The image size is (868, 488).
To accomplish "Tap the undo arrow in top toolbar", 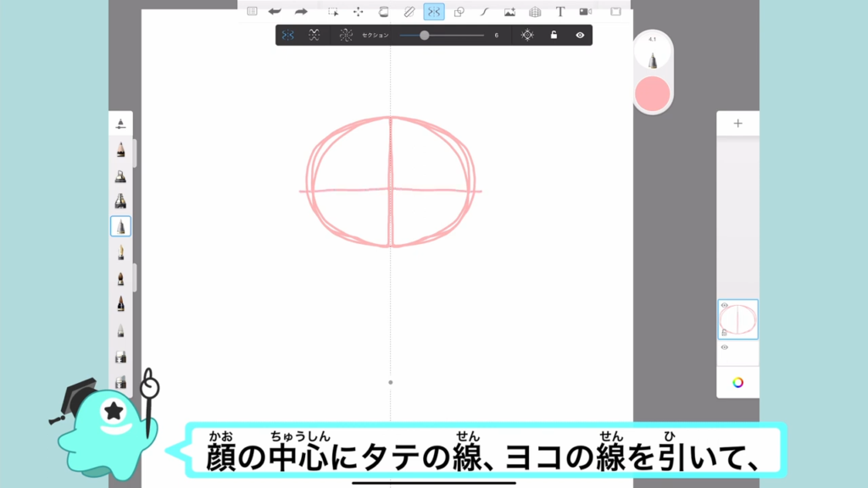I will [x=275, y=12].
